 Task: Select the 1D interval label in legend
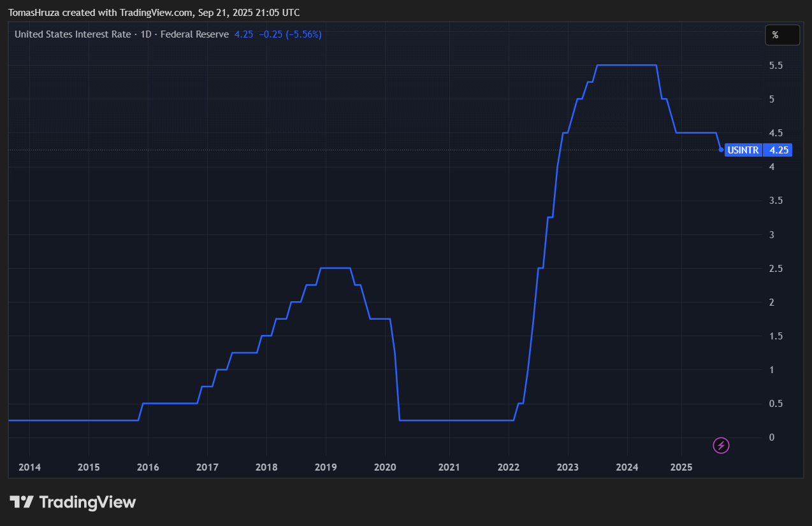click(146, 34)
